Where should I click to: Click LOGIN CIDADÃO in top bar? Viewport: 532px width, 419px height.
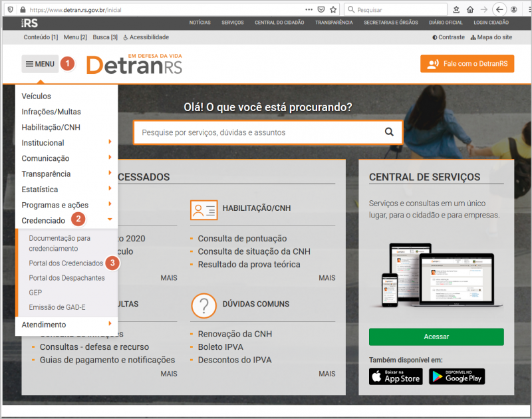coord(491,23)
